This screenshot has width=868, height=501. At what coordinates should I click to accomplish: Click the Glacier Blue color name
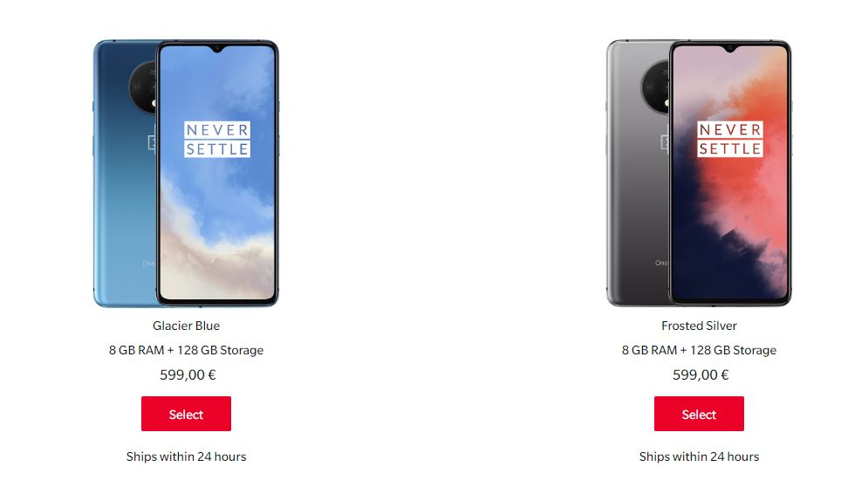186,326
